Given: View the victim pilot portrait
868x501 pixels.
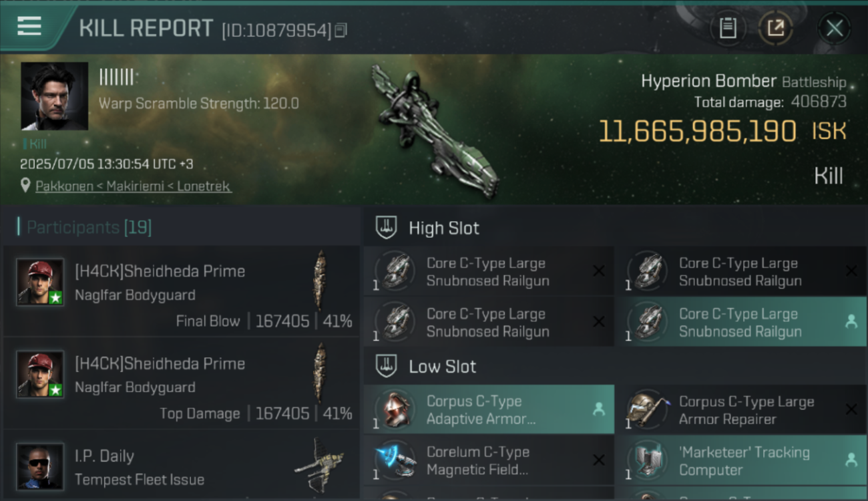Looking at the screenshot, I should pyautogui.click(x=55, y=96).
